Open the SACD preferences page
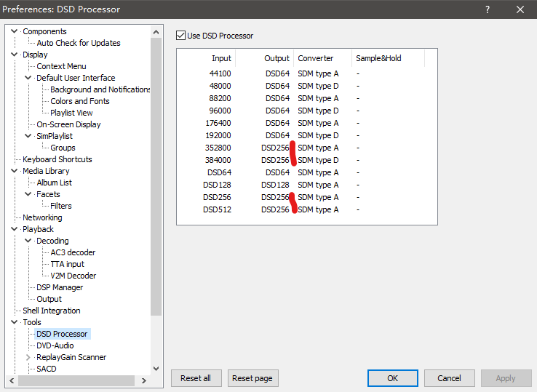537x392 pixels. pos(46,369)
